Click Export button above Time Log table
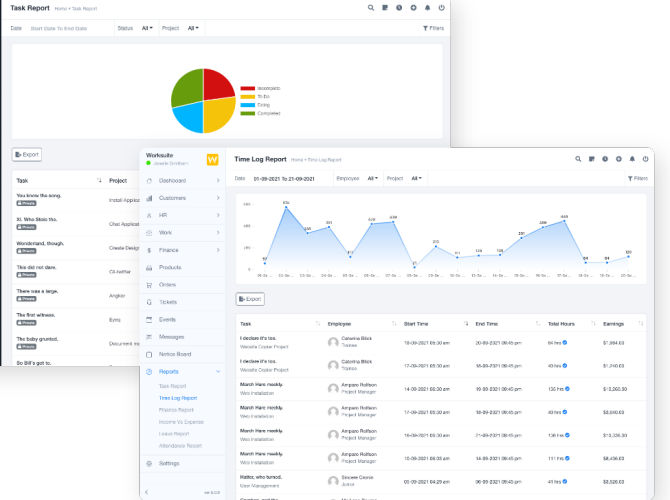The image size is (670, 500). tap(250, 298)
